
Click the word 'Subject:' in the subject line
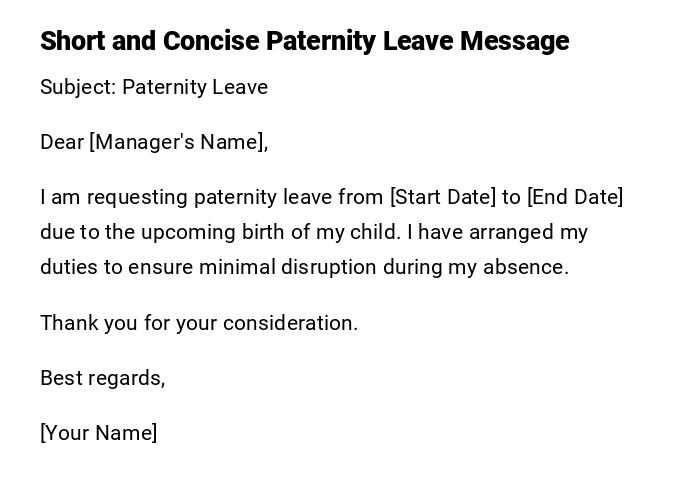coord(78,87)
